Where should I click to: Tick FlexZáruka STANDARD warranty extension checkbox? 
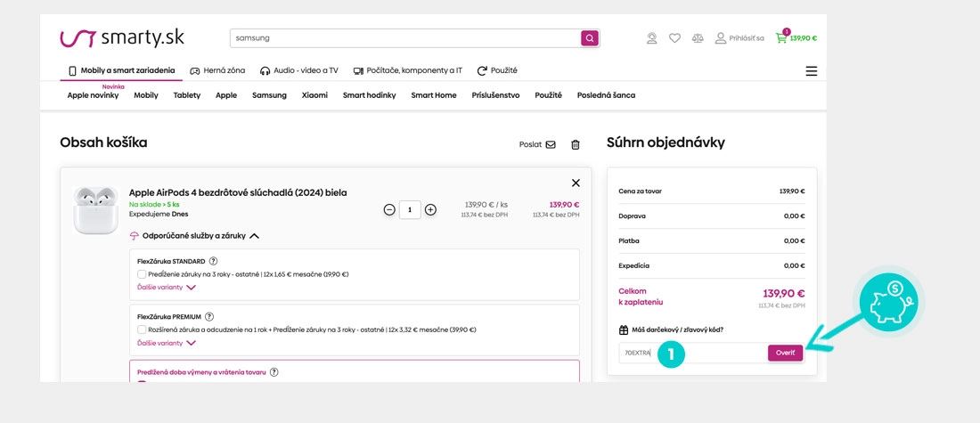point(142,274)
